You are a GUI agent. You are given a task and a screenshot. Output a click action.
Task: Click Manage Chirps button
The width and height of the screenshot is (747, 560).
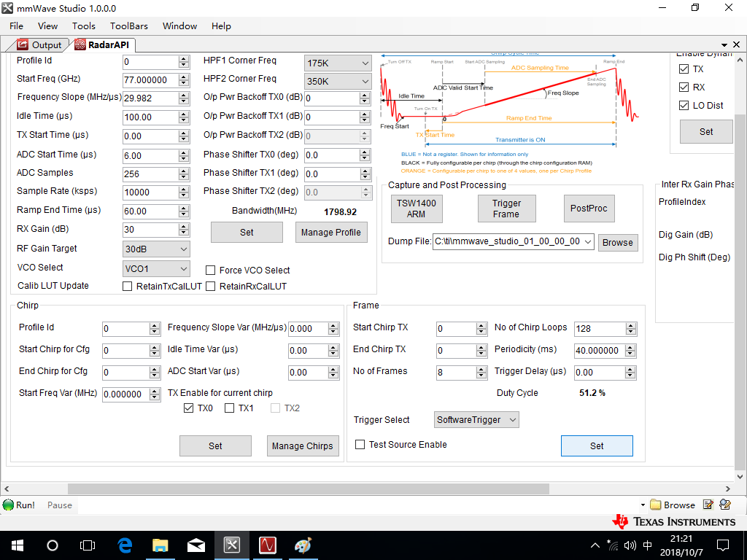[303, 446]
